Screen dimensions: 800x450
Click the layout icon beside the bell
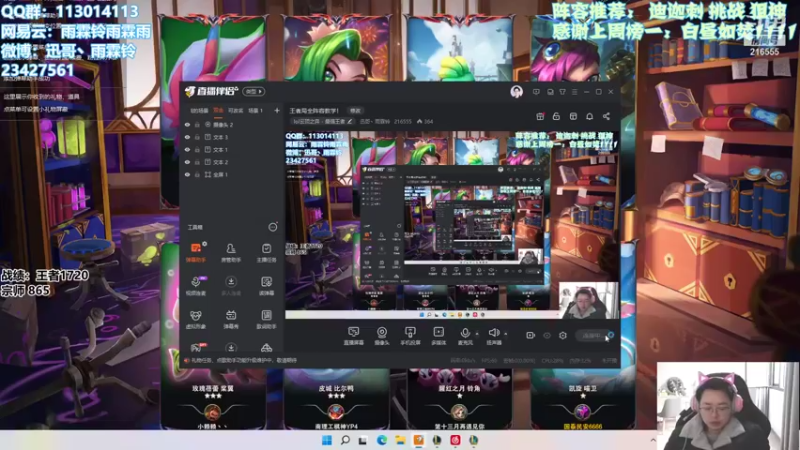click(573, 116)
